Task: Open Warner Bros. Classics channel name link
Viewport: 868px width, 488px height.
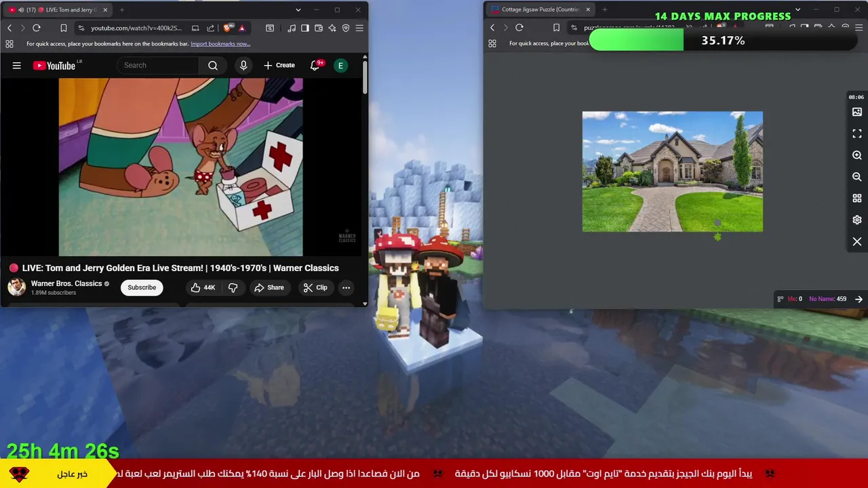Action: coord(66,283)
